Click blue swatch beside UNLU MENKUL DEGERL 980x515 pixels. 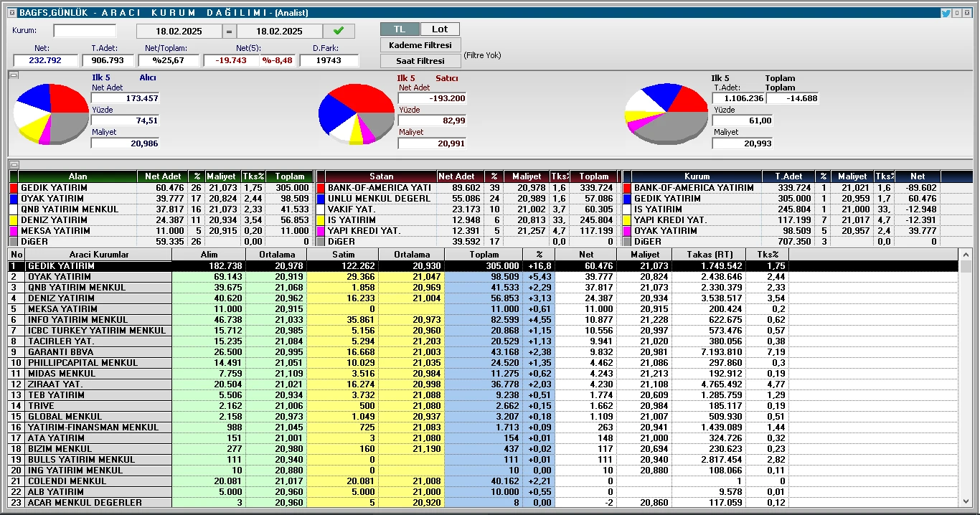point(321,199)
